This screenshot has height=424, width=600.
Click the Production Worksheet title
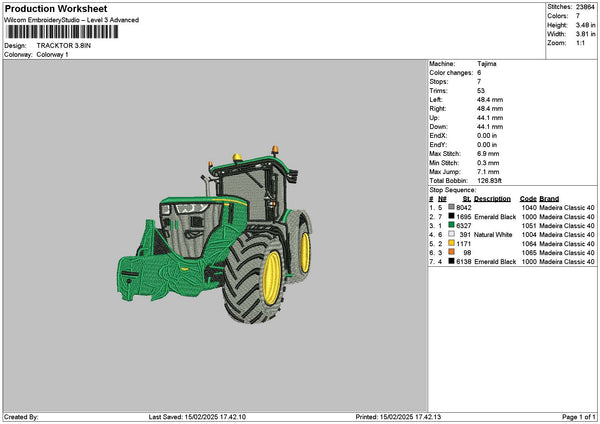[55, 9]
